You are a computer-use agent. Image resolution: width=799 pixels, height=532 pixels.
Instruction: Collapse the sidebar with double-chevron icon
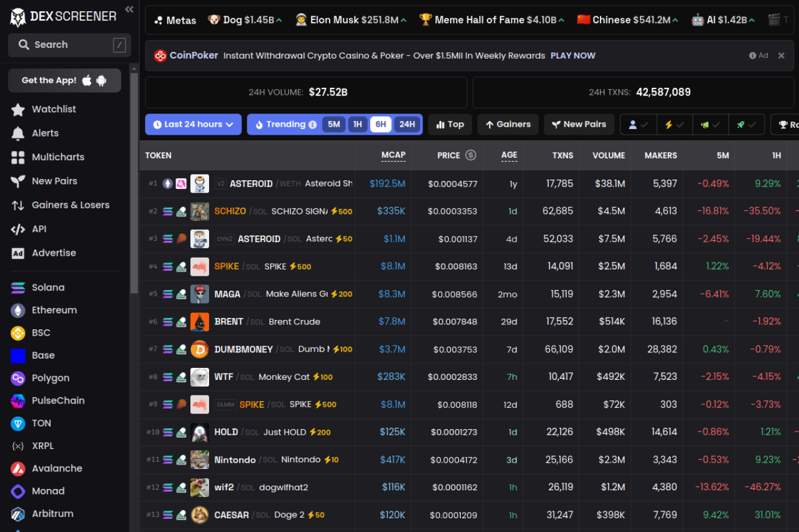click(129, 9)
